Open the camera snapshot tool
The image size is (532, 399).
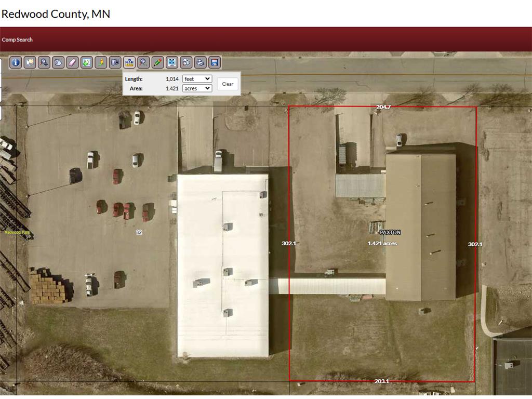point(115,62)
